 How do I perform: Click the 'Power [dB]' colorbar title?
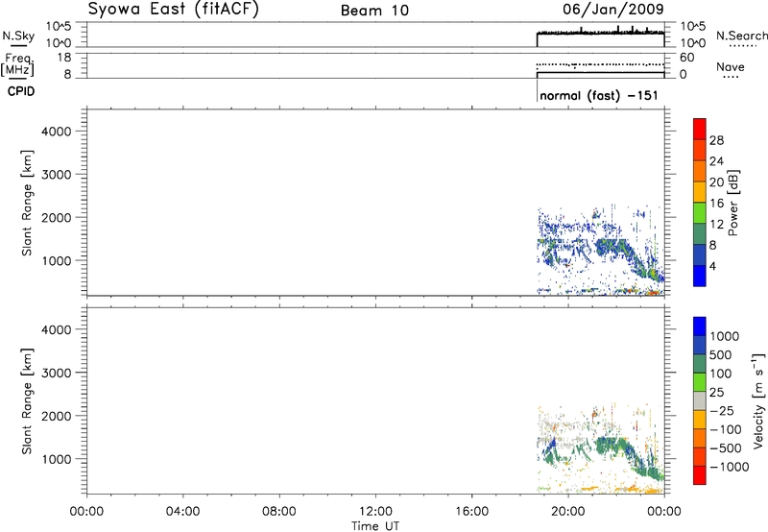click(732, 203)
